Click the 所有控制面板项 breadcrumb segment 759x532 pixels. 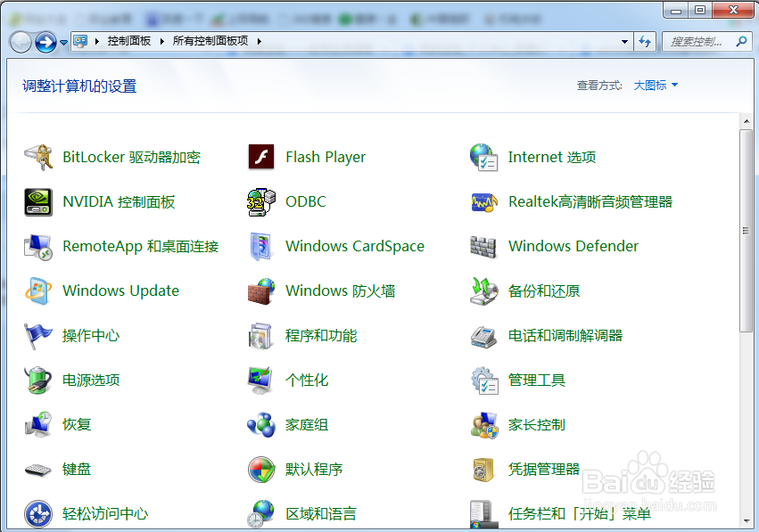[210, 41]
